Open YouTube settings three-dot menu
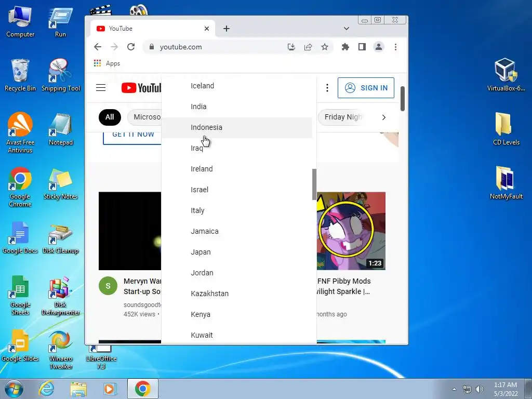This screenshot has width=532, height=399. tap(327, 88)
